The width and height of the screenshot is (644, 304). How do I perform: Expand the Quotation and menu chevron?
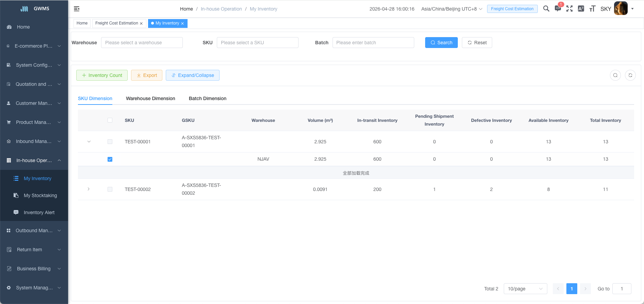click(x=59, y=84)
